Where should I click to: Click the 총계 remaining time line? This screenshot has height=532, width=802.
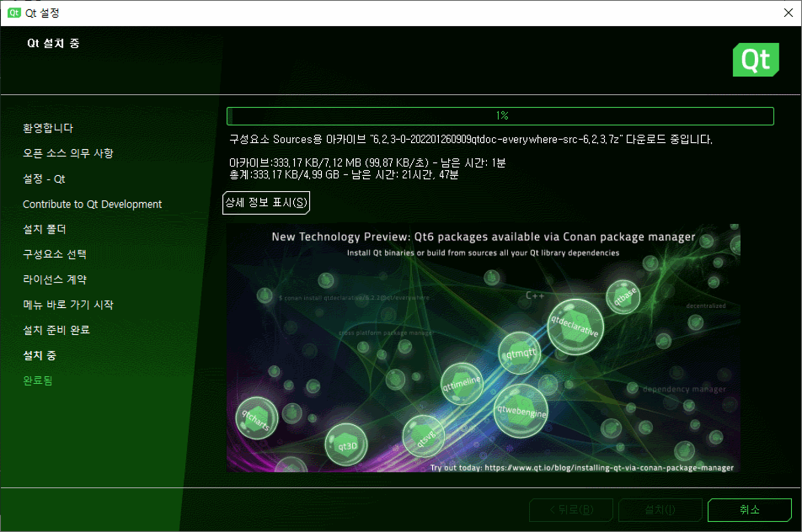click(x=344, y=175)
